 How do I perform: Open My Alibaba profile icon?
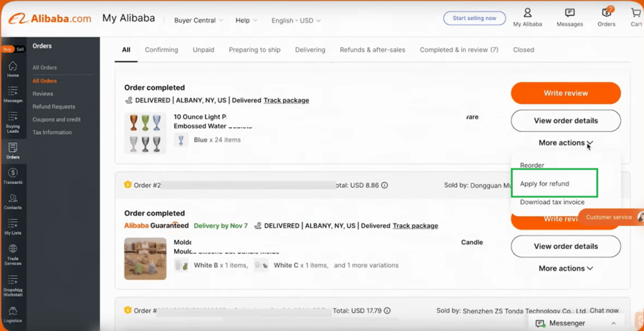(528, 18)
